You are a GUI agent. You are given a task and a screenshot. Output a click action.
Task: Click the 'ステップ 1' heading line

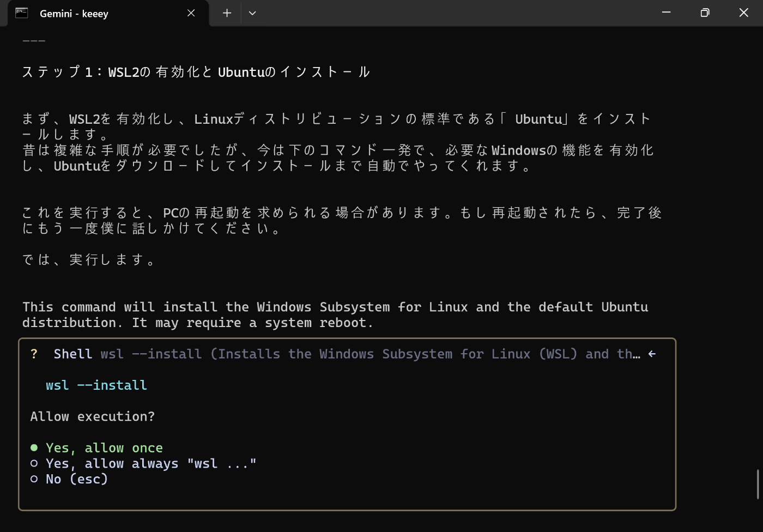pos(196,72)
